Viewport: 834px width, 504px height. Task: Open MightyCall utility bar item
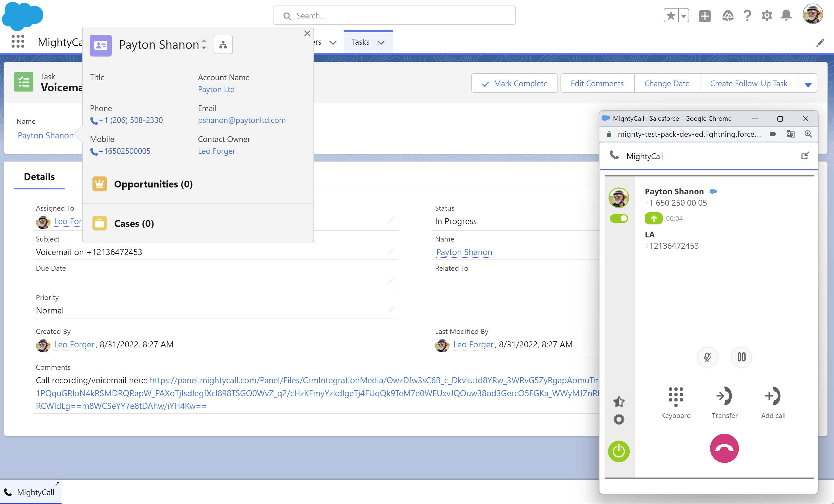click(31, 492)
